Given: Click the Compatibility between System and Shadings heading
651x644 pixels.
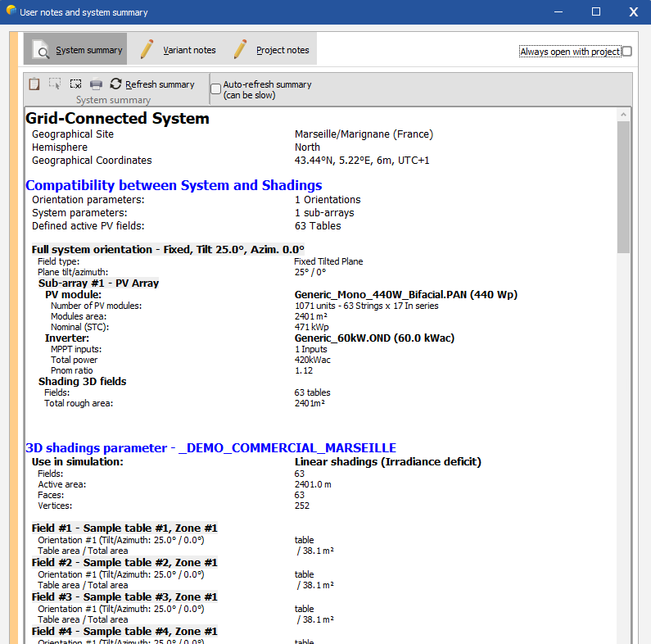Looking at the screenshot, I should (174, 185).
